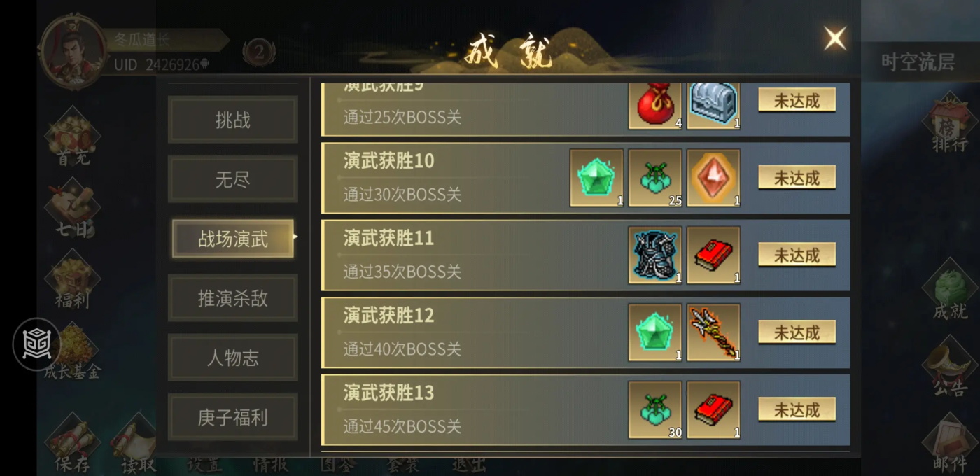Close the 成就 achievement panel
This screenshot has height=476, width=980.
click(x=834, y=38)
